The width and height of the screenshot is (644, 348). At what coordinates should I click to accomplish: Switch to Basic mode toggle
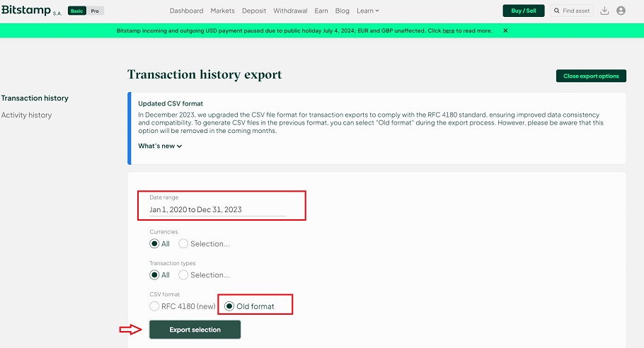(x=76, y=11)
